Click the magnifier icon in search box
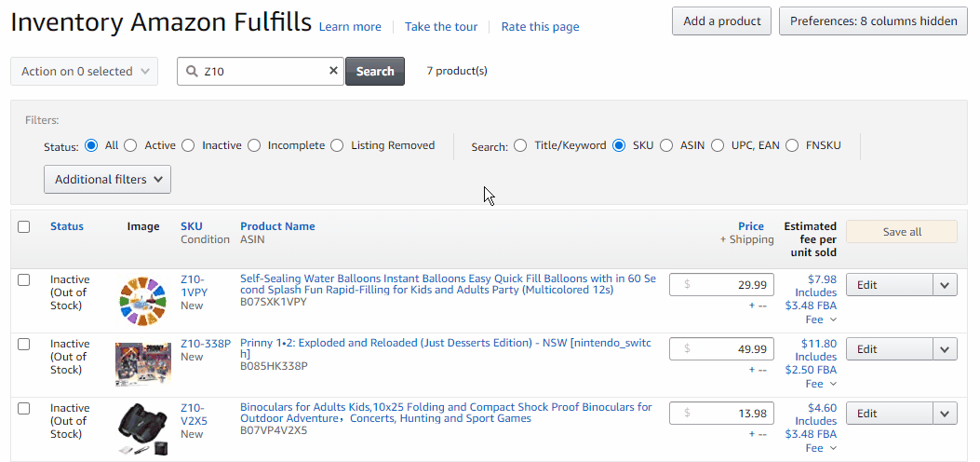Image resolution: width=980 pixels, height=462 pixels. pos(192,72)
